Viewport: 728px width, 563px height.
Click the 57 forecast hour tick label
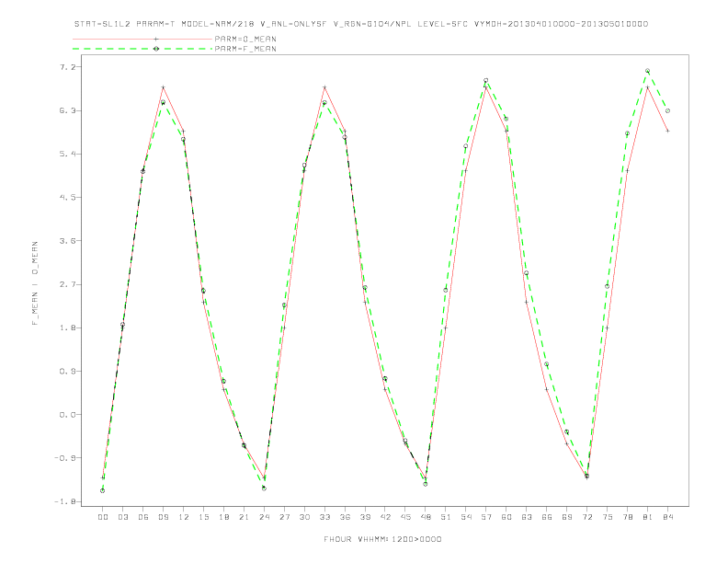click(x=485, y=517)
